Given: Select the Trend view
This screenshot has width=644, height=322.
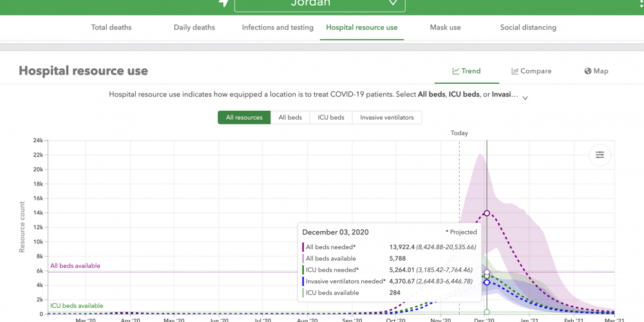Looking at the screenshot, I should coord(466,71).
